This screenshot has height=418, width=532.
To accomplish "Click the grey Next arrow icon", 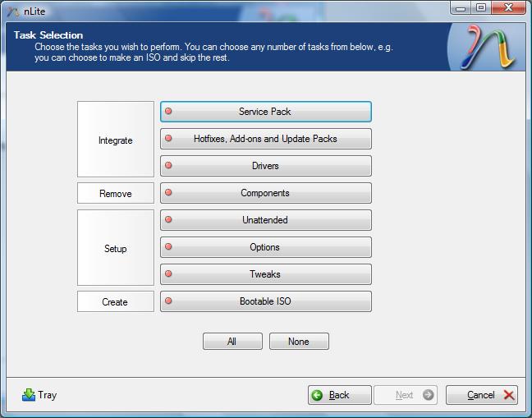I will click(429, 395).
